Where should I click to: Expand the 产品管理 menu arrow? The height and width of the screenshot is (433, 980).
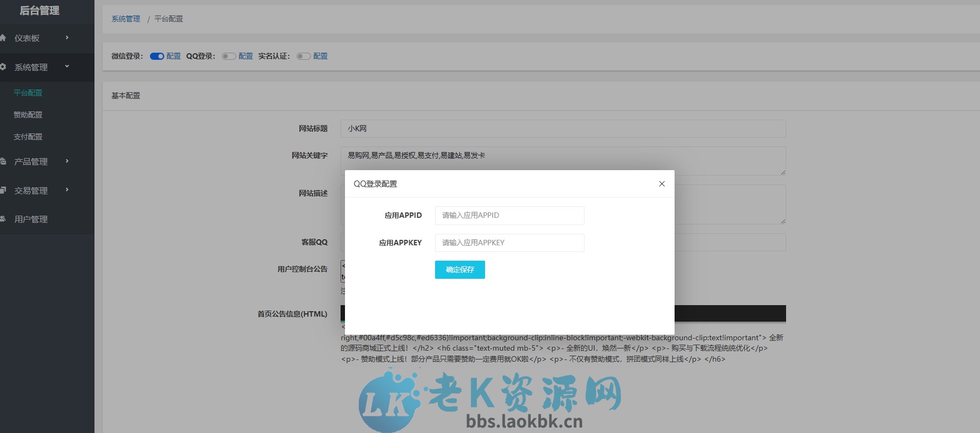pos(67,161)
